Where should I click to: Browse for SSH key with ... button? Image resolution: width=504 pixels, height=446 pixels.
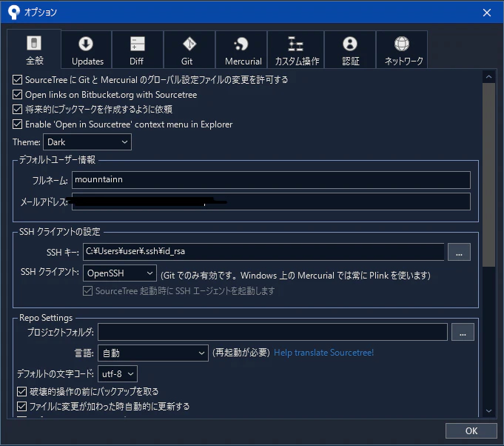459,252
